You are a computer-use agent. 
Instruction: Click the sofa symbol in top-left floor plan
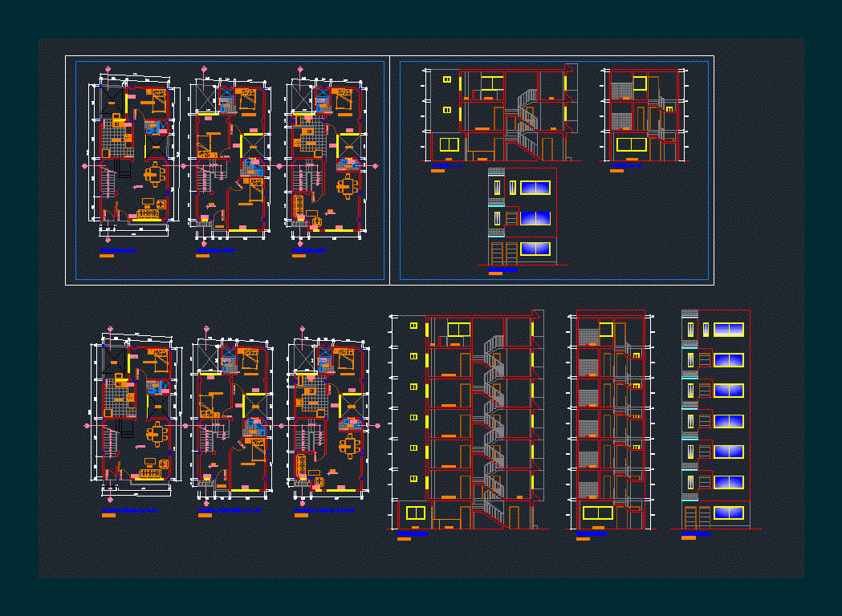(x=148, y=214)
